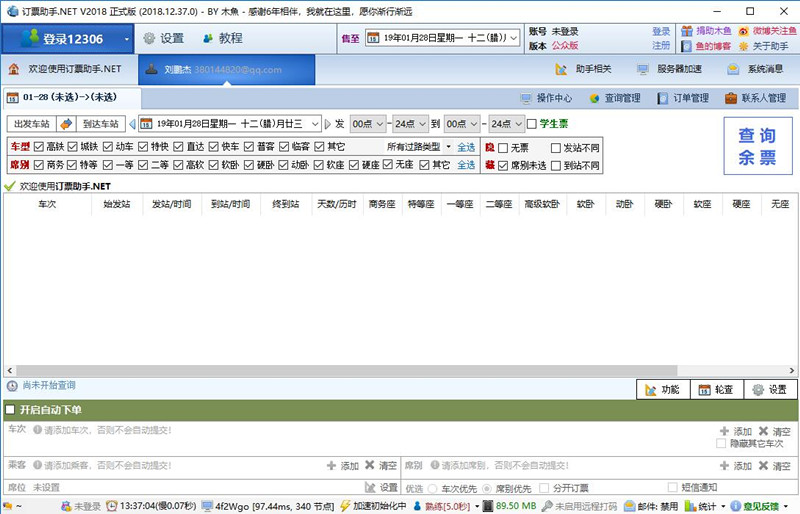Click next day arrow beside date
Screen dimensions: 800x514
pyautogui.click(x=328, y=124)
